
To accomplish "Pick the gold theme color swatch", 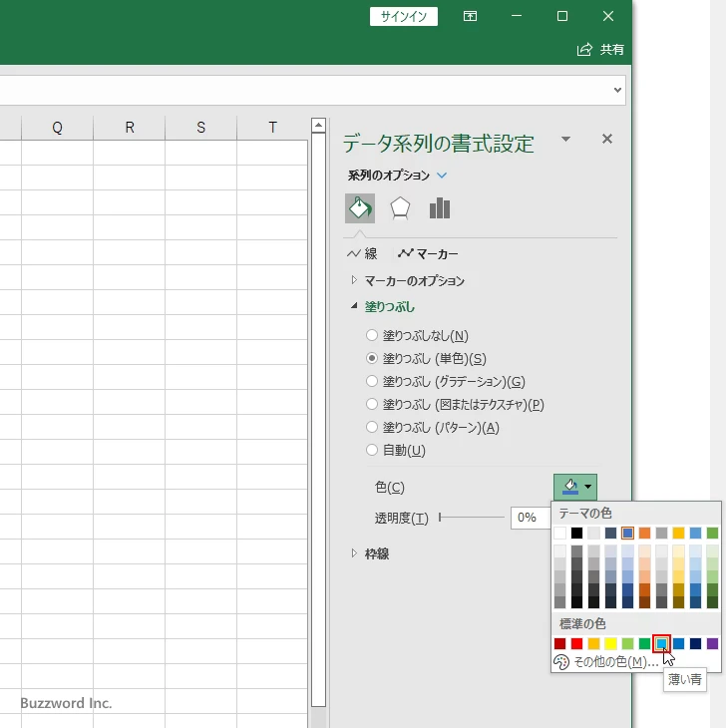I will point(678,533).
